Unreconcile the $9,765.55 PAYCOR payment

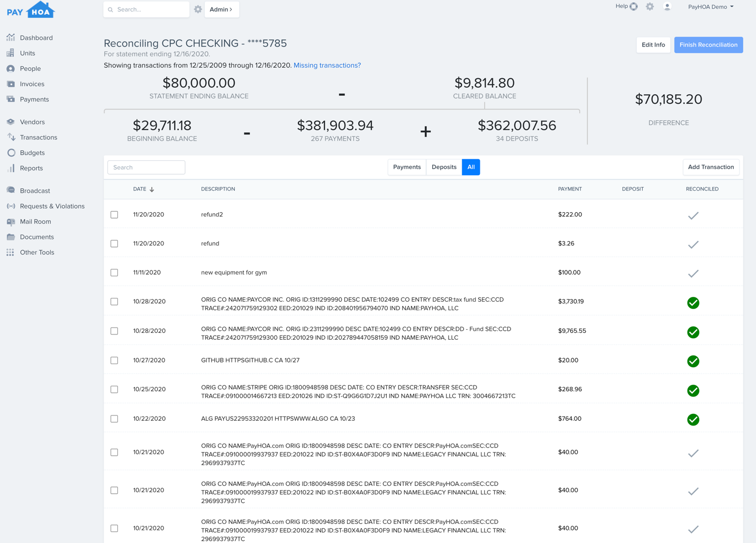coord(693,332)
